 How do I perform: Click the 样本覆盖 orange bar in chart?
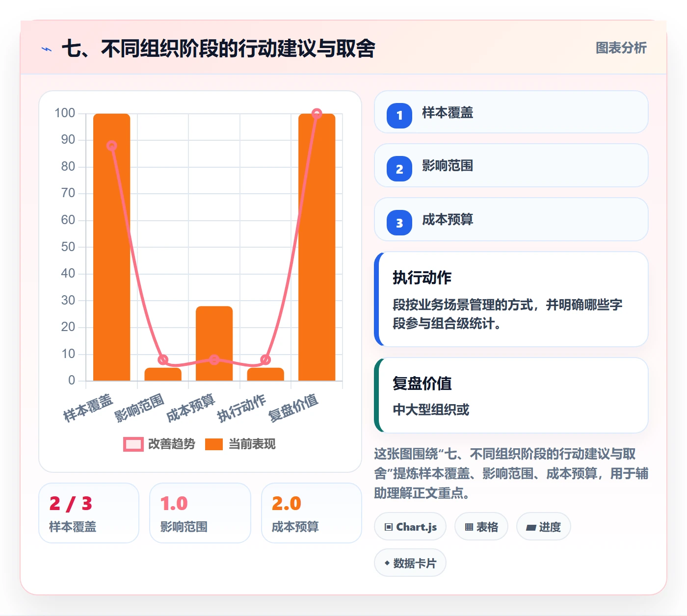(112, 247)
